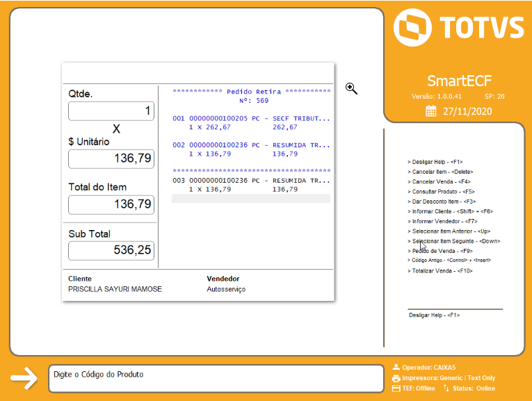532x401 pixels.
Task: Click Operador: CAIXA5 status text
Action: click(x=429, y=368)
